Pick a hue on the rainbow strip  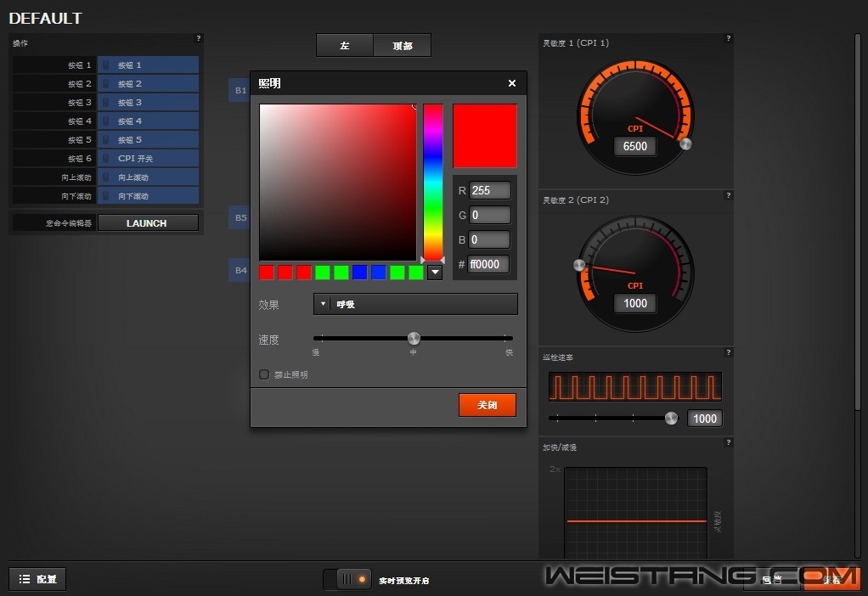[433, 182]
